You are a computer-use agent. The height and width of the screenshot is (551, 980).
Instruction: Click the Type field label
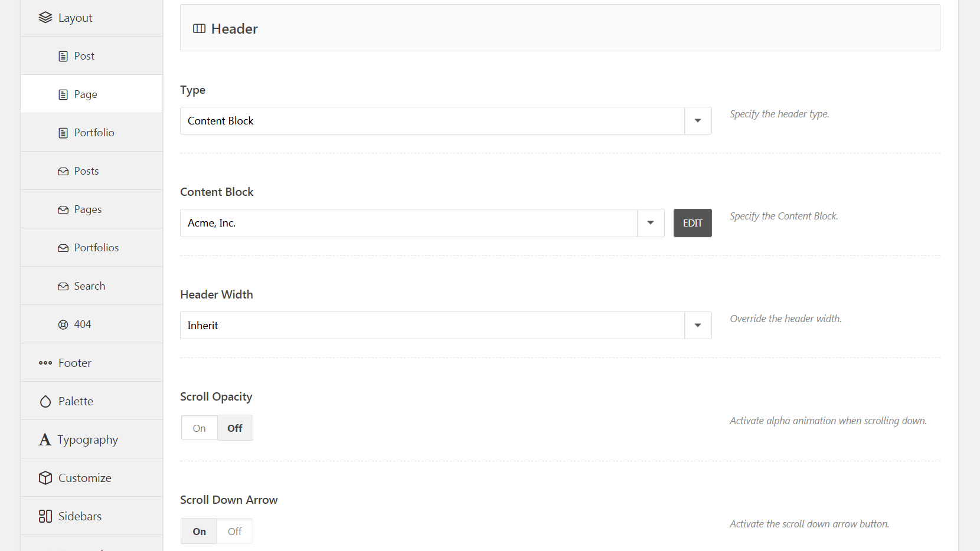[193, 90]
